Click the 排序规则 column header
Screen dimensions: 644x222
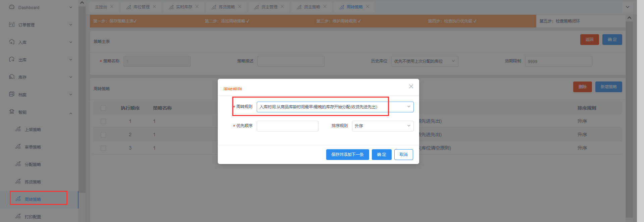[587, 108]
